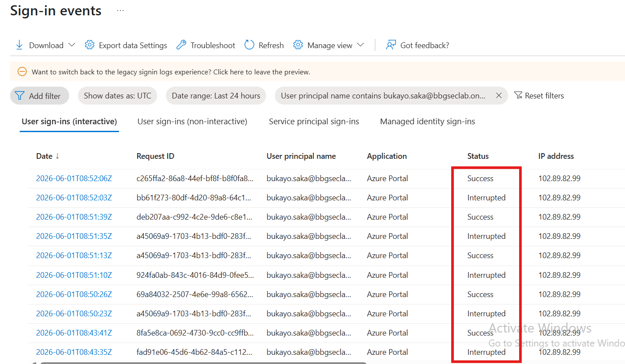Click Azure Portal in 08:51:39Z row

387,217
